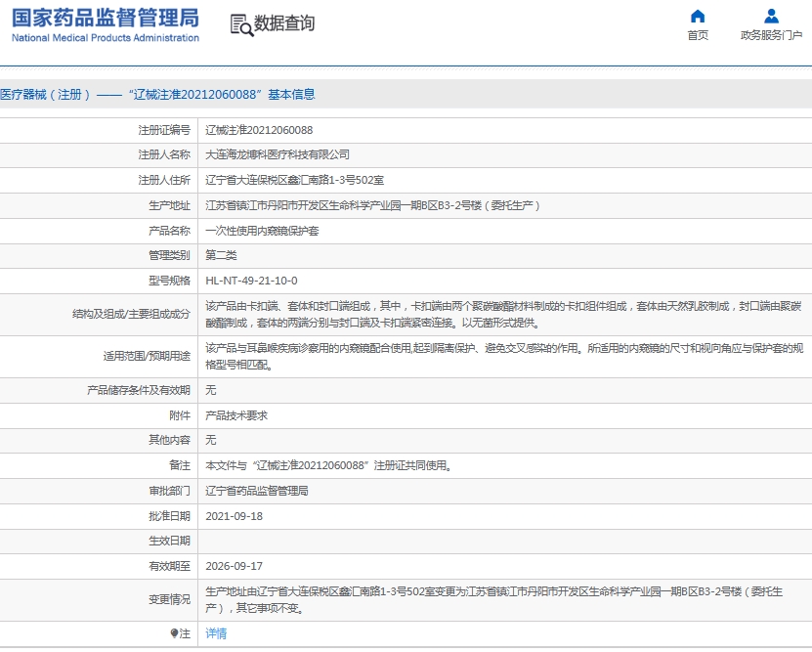Screen dimensions: 812x652
Task: Click the 适用范围/预期用途 description text
Action: 504,356
